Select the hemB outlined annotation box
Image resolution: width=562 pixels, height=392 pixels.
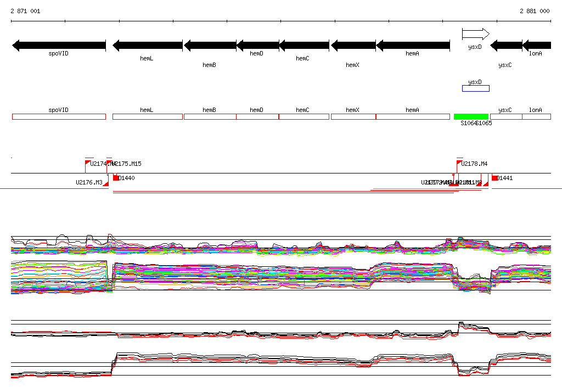pos(210,116)
